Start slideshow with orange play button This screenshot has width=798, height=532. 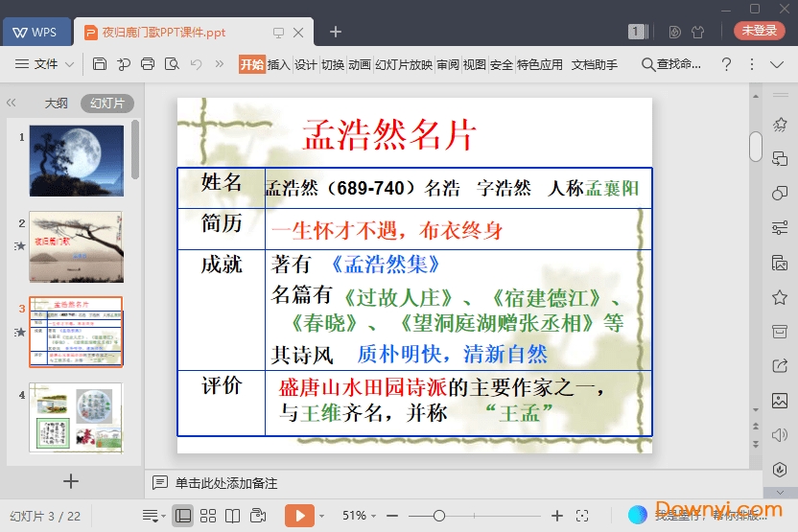(x=300, y=516)
